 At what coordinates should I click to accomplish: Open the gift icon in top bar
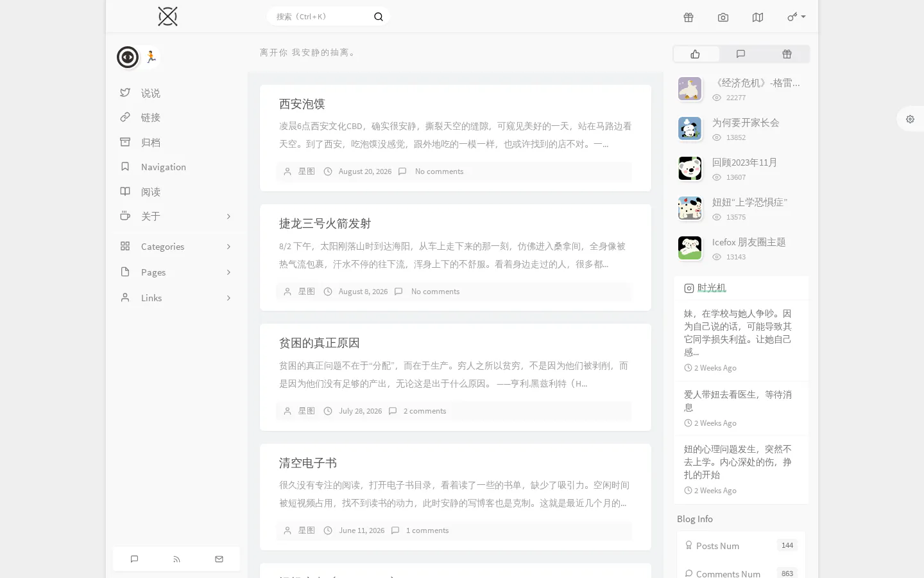coord(689,17)
